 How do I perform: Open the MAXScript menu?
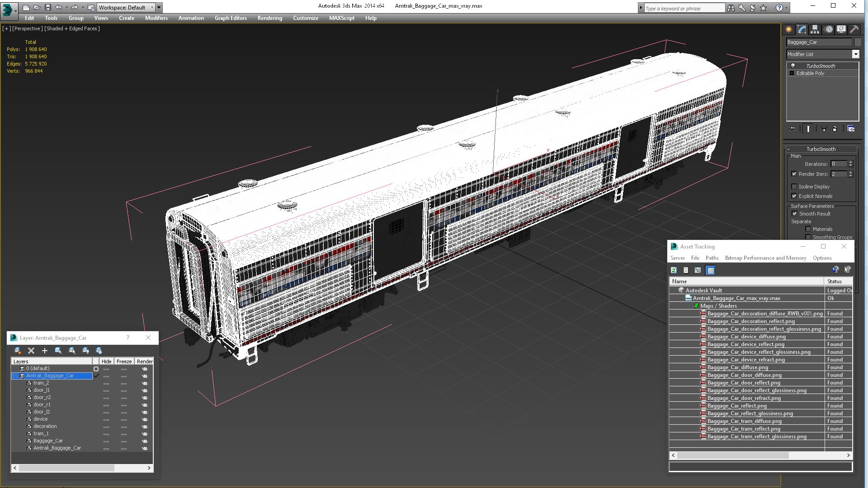[x=342, y=18]
